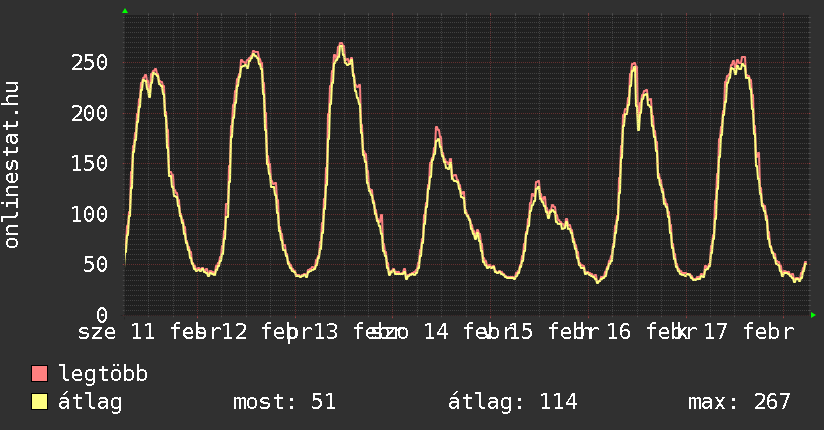Viewport: 824px width, 430px height.
Task: Select the 150 label on Y axis
Action: pyautogui.click(x=90, y=164)
